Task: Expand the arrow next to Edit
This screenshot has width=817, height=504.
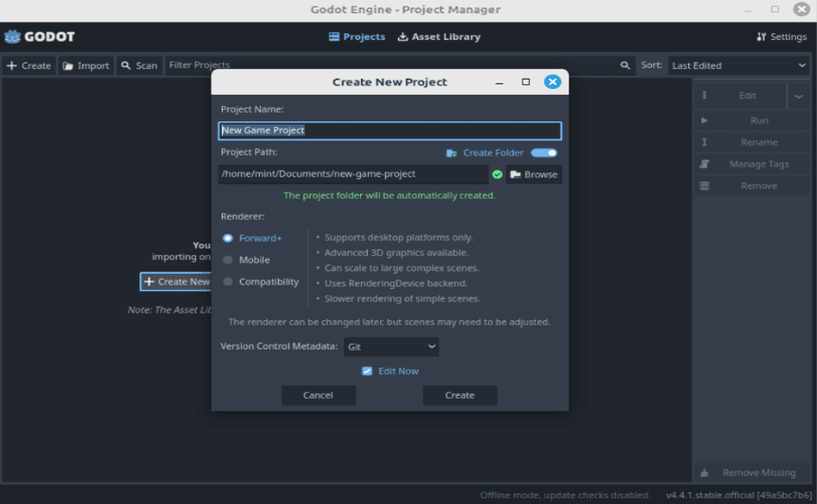Action: coord(798,96)
